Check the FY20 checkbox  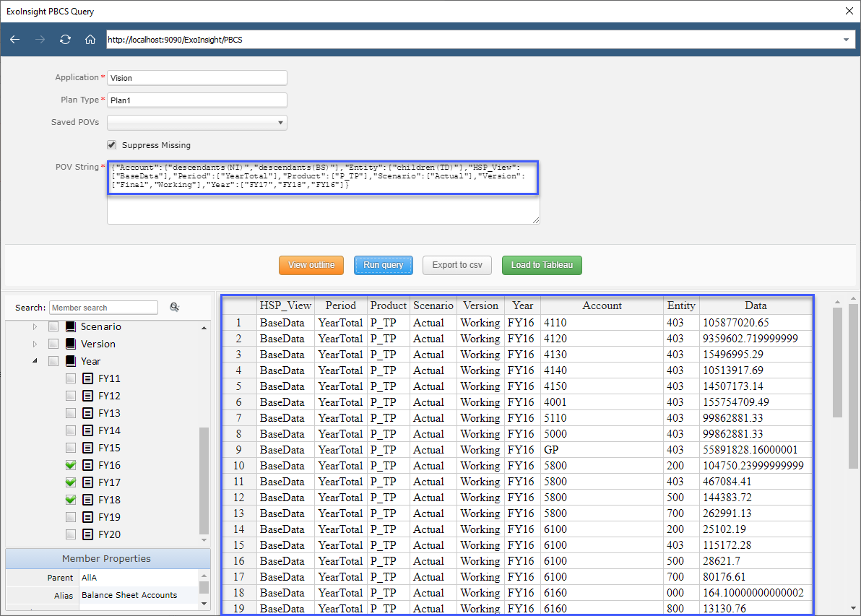71,534
